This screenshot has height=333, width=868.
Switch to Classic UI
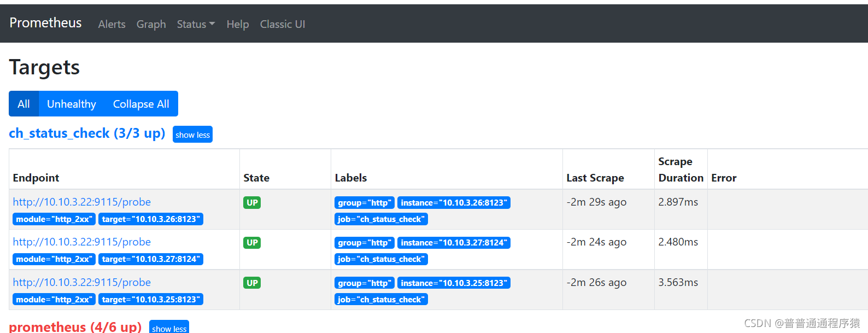coord(283,24)
